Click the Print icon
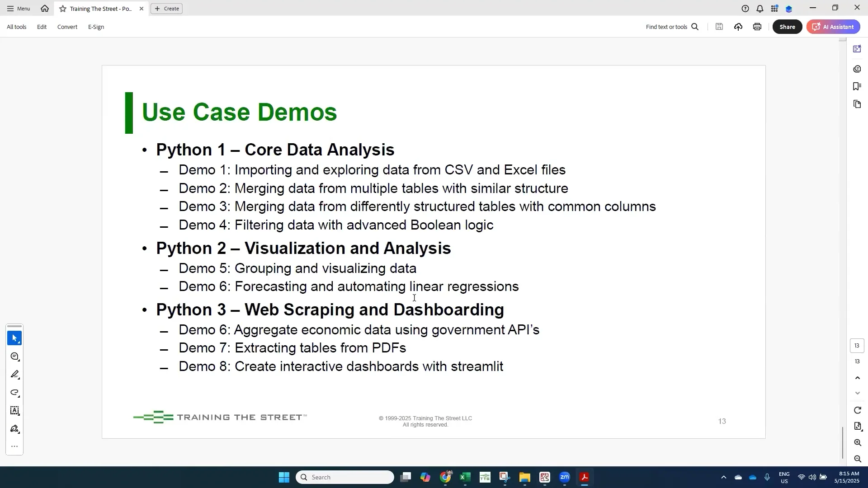 point(757,27)
